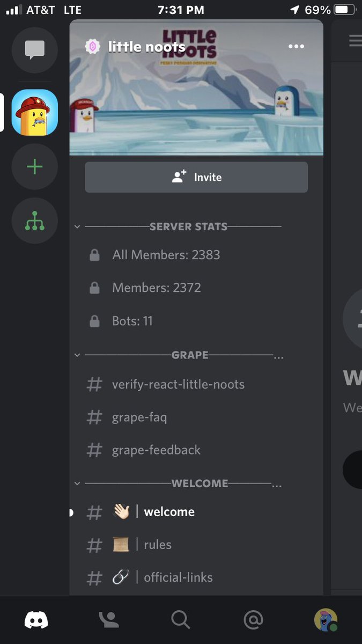Viewport: 362px width, 644px height.
Task: Tap the Invite button
Action: point(196,177)
